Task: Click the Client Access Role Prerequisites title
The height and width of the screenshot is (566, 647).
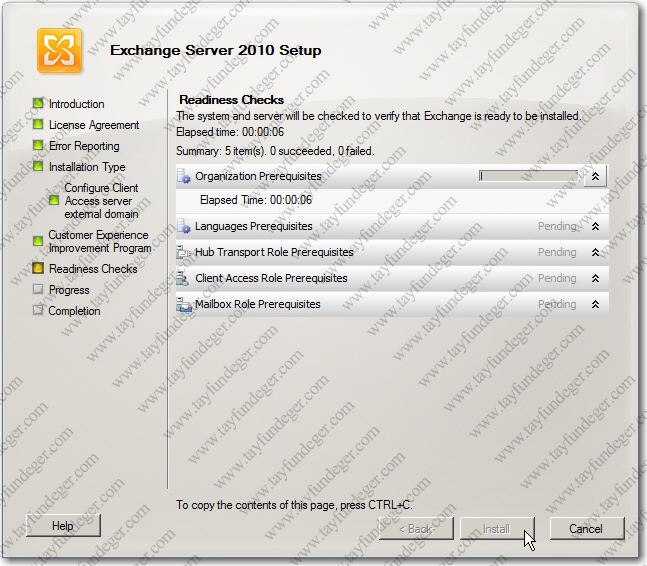Action: [x=271, y=278]
